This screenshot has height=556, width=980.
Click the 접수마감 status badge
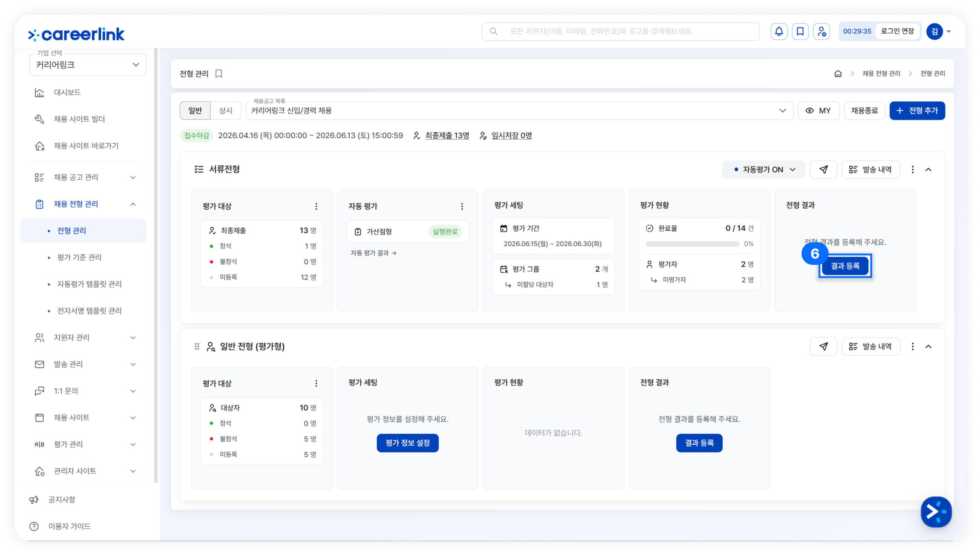coord(196,135)
